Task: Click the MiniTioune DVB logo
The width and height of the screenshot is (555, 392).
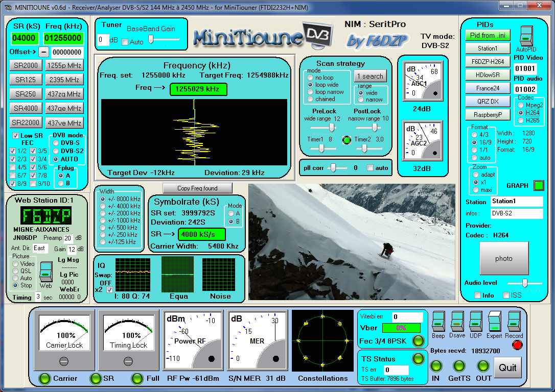Action: (x=263, y=36)
